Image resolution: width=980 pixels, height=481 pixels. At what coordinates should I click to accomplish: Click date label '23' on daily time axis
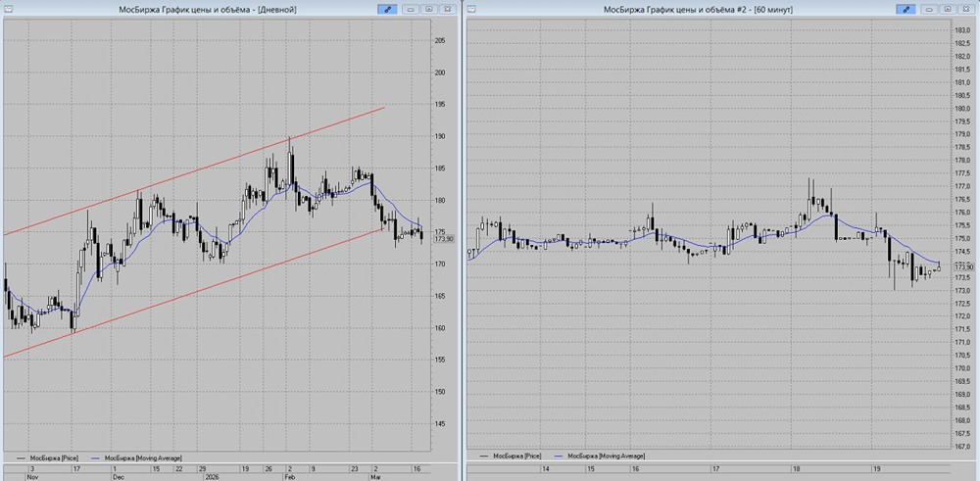(x=354, y=468)
